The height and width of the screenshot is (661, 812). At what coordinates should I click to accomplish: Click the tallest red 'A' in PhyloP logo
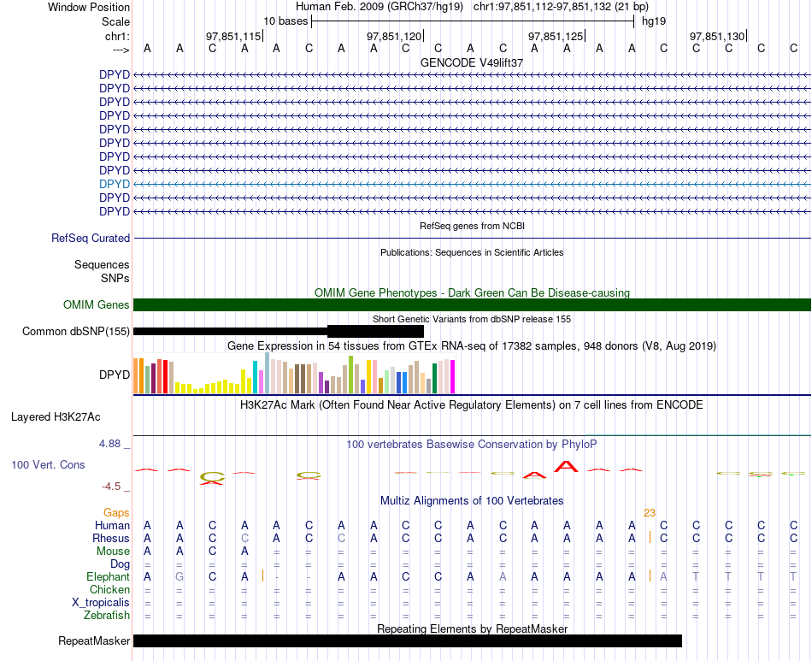click(567, 466)
